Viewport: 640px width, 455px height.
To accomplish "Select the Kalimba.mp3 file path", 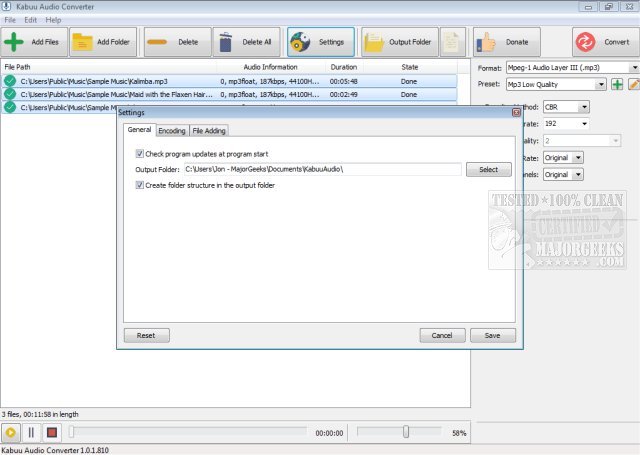I will click(94, 81).
